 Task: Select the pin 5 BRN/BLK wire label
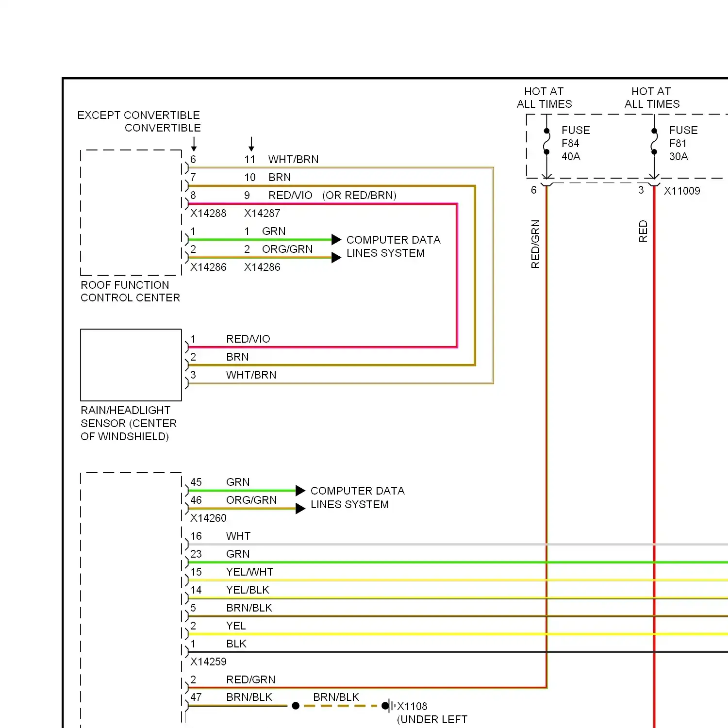249,608
